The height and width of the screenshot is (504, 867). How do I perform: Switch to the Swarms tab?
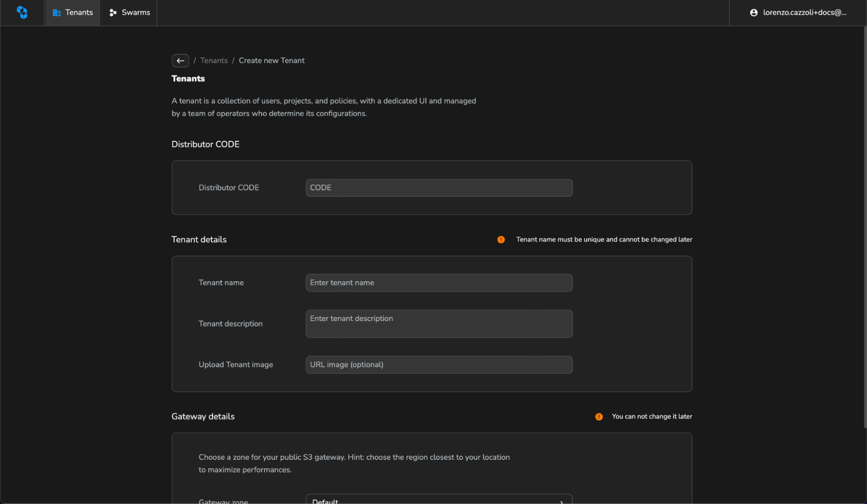click(x=129, y=13)
